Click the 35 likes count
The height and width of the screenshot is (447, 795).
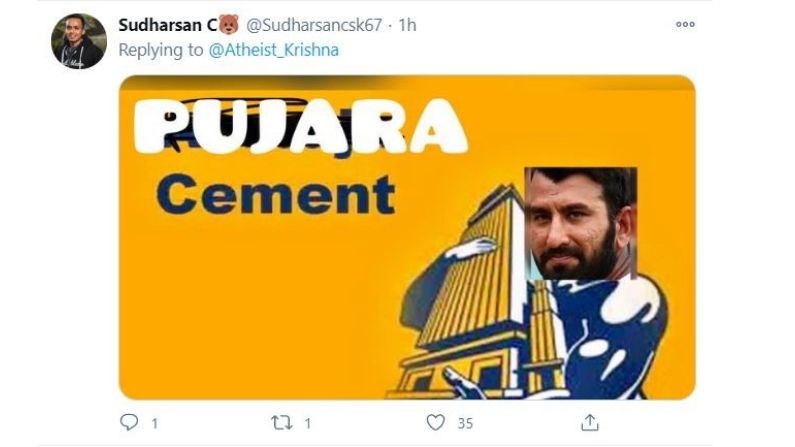[465, 423]
